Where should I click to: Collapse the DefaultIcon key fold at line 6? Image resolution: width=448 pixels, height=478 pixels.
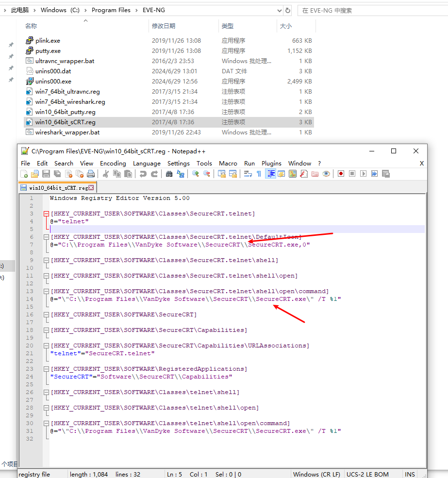click(x=46, y=237)
